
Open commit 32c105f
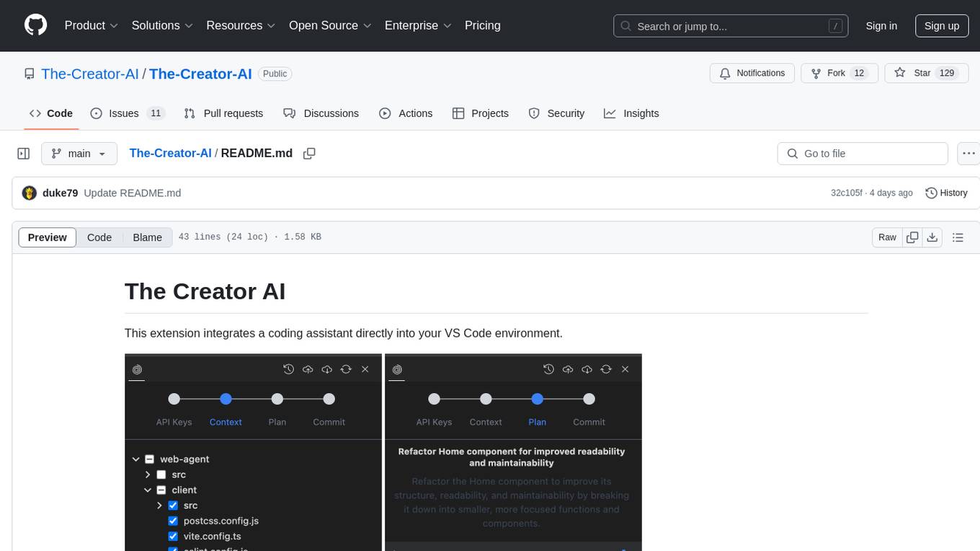846,193
